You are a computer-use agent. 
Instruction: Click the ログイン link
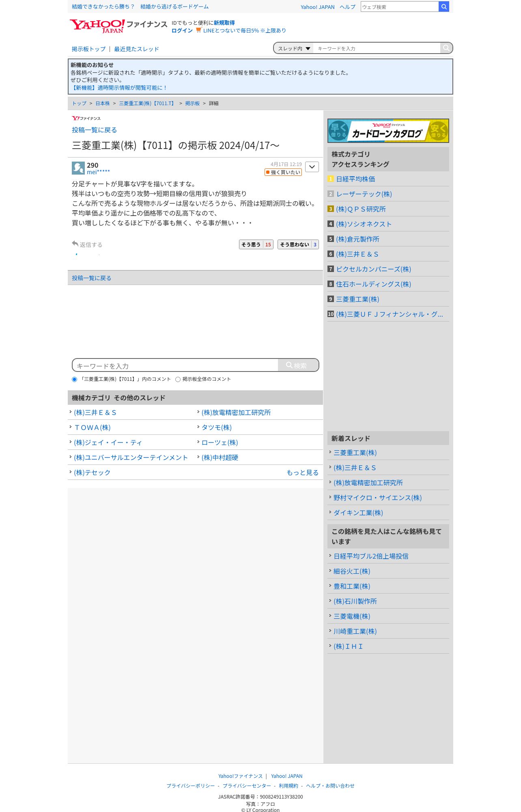point(182,30)
